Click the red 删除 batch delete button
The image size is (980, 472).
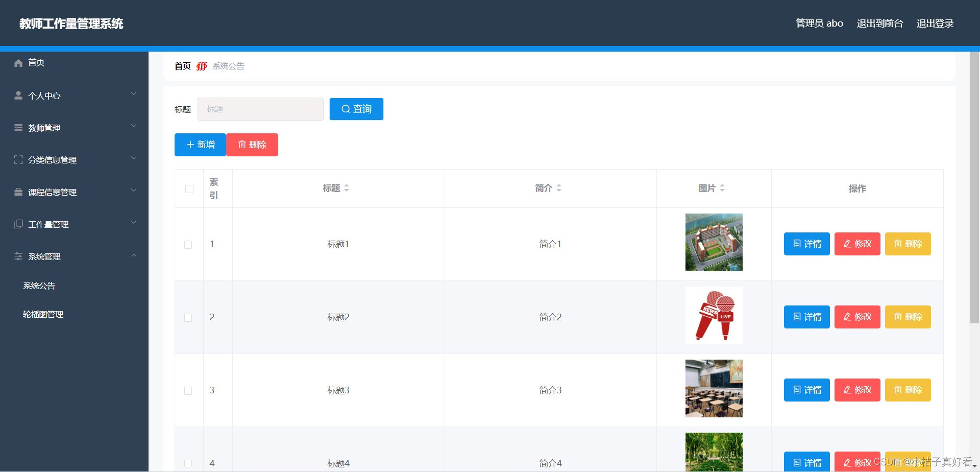(x=252, y=145)
